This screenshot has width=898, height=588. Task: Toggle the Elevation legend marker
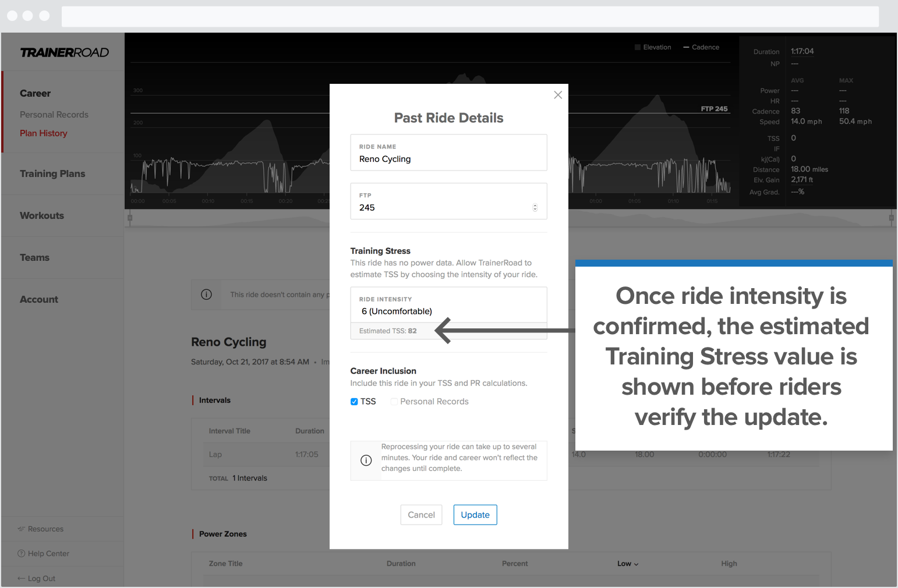tap(638, 47)
